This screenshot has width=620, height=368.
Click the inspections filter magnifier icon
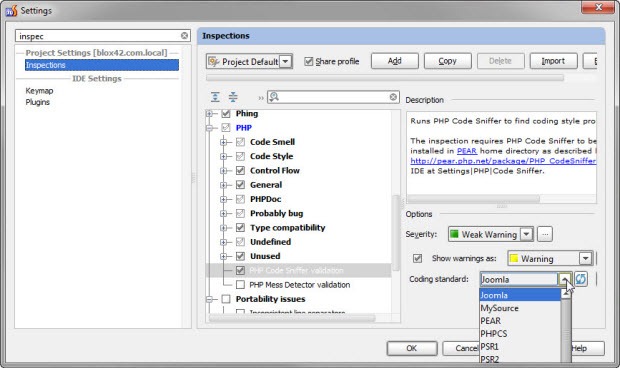pos(274,97)
